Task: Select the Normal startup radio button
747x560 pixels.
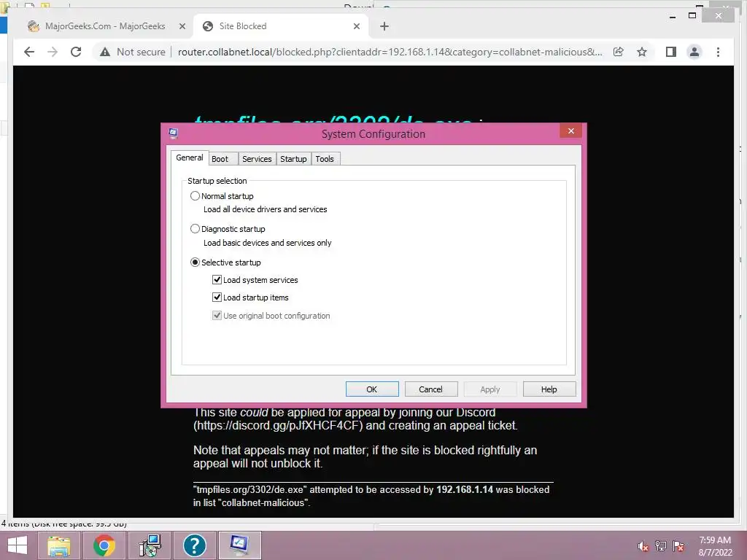Action: 195,195
